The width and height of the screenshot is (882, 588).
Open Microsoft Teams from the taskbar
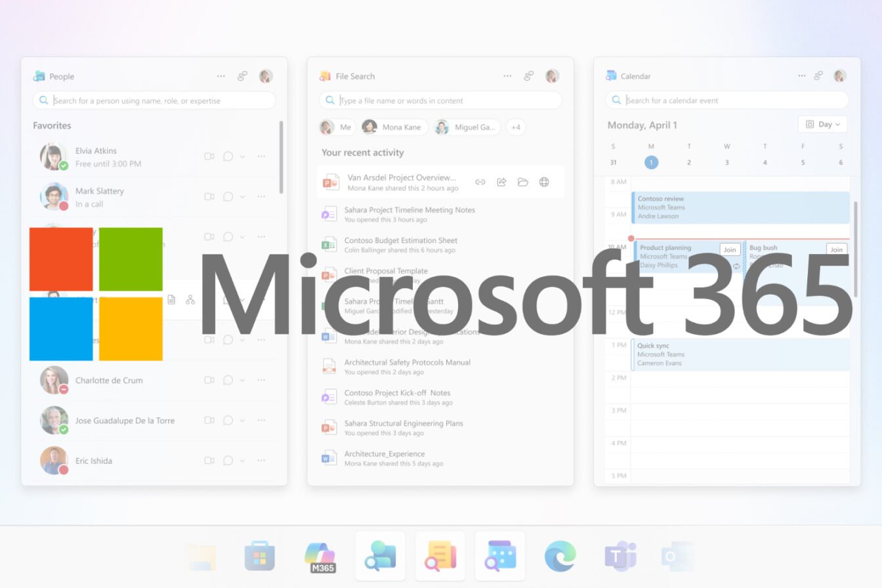619,556
